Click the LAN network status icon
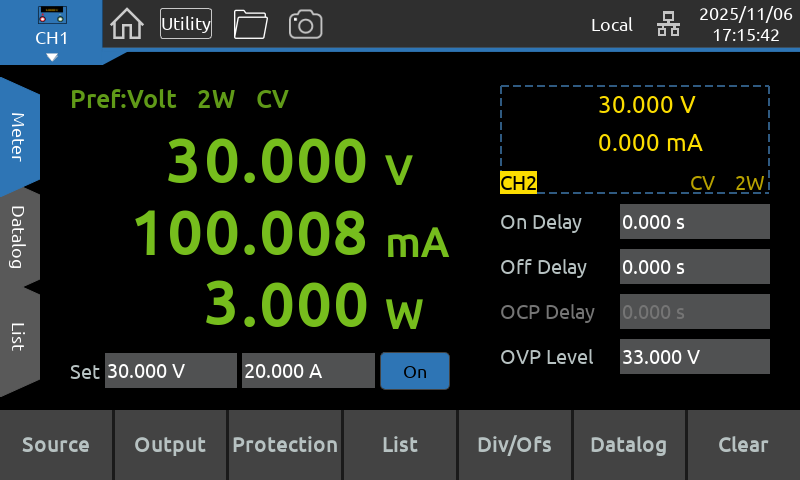The height and width of the screenshot is (480, 800). [667, 25]
